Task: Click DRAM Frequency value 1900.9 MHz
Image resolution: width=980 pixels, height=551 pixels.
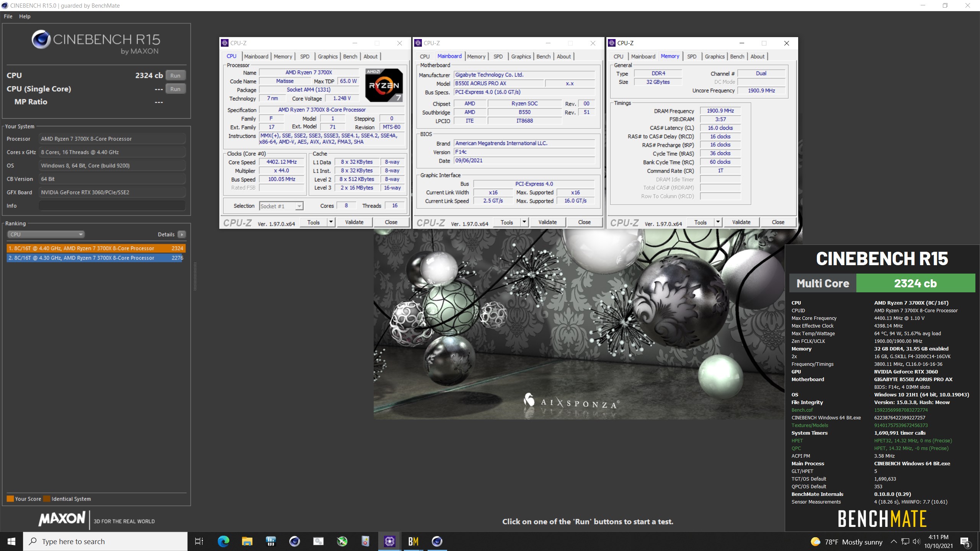Action: (x=720, y=111)
